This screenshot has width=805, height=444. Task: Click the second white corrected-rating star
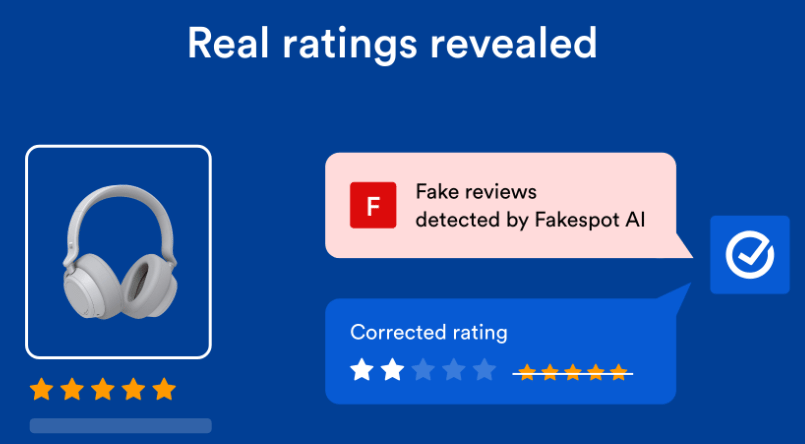392,370
